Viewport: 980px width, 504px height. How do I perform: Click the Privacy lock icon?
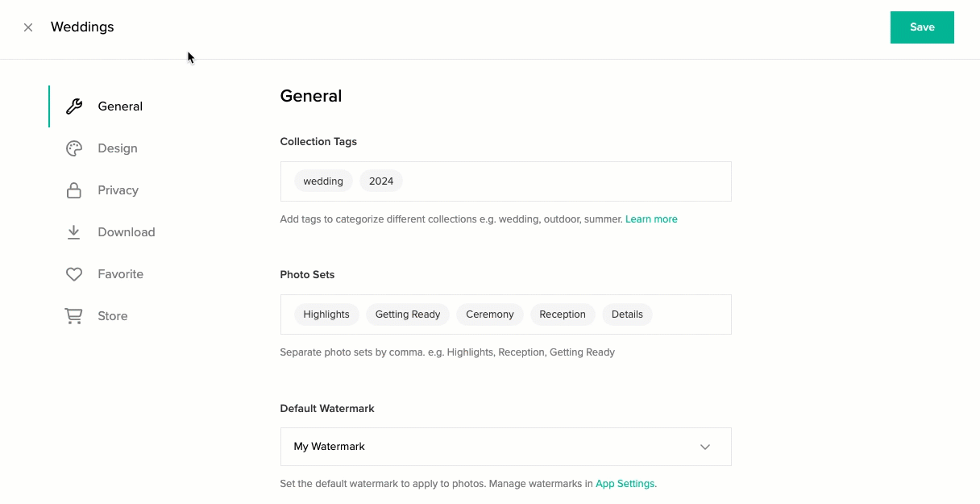click(74, 190)
